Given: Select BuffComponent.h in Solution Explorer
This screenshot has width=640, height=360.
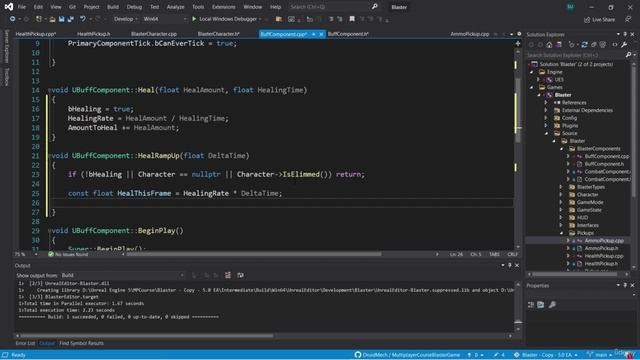Looking at the screenshot, I should [604, 164].
